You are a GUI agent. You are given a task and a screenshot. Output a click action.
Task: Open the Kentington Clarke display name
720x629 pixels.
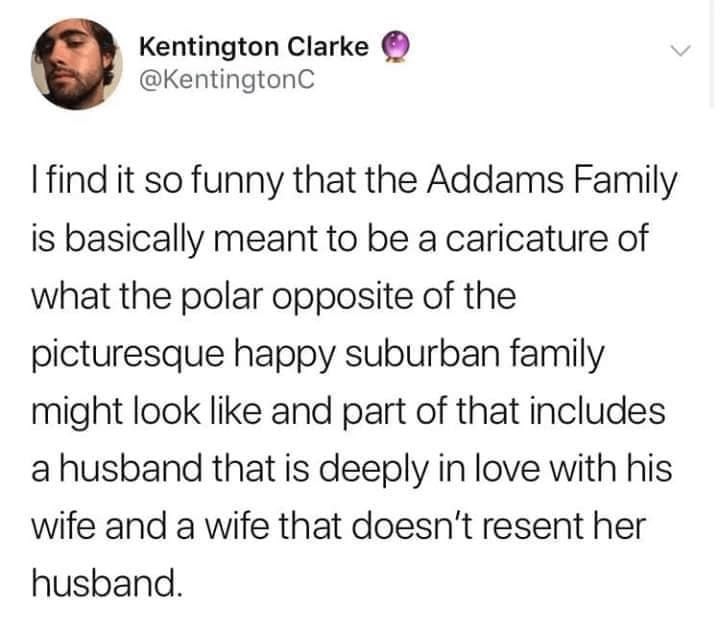pyautogui.click(x=254, y=46)
